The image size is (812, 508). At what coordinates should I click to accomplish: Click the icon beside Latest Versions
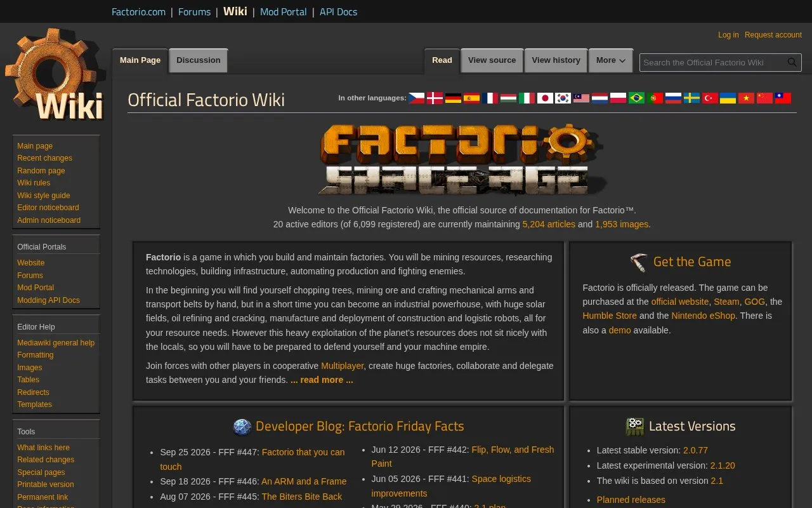(x=634, y=427)
